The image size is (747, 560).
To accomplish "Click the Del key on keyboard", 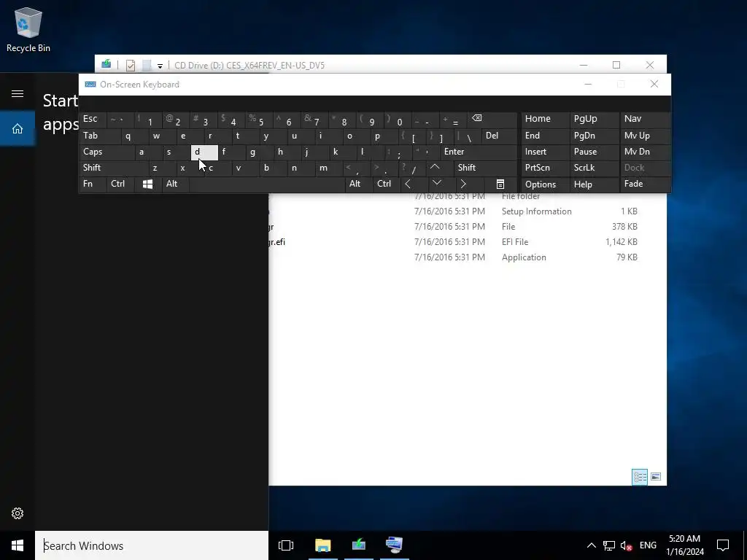I will click(x=499, y=136).
